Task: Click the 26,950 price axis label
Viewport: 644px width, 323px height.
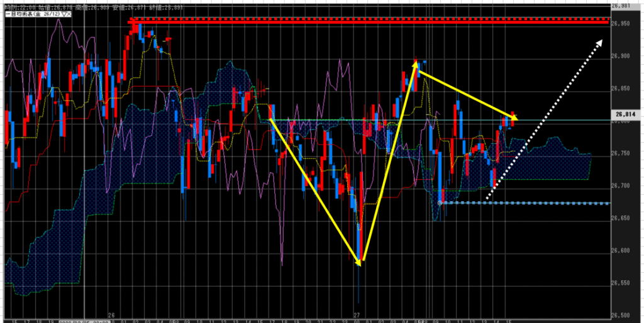Action: [621, 24]
